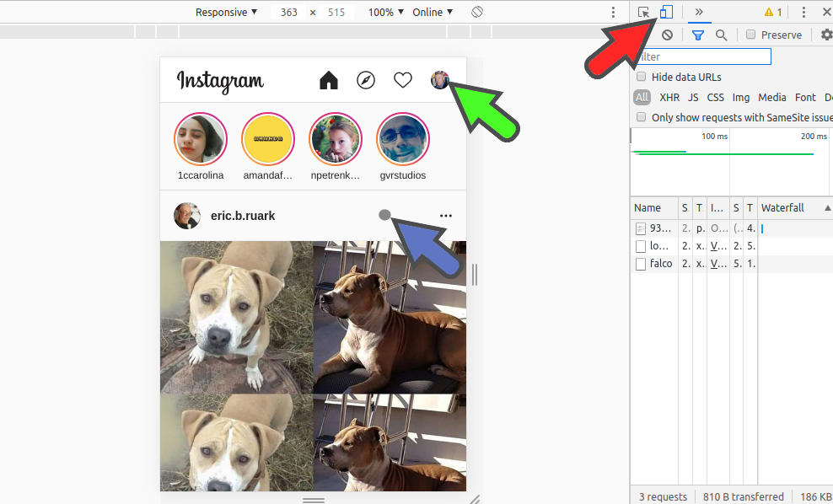Open the Responsive device dropdown

tap(226, 12)
